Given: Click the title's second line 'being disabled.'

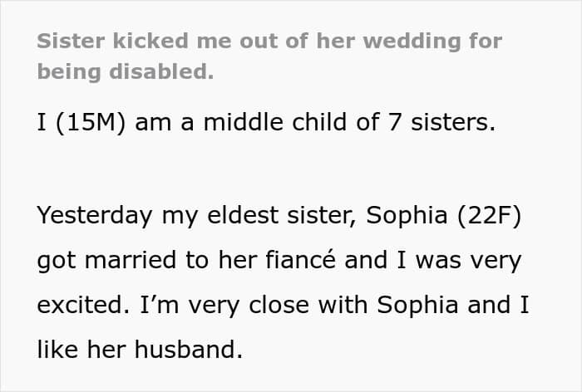Looking at the screenshot, I should pos(126,71).
